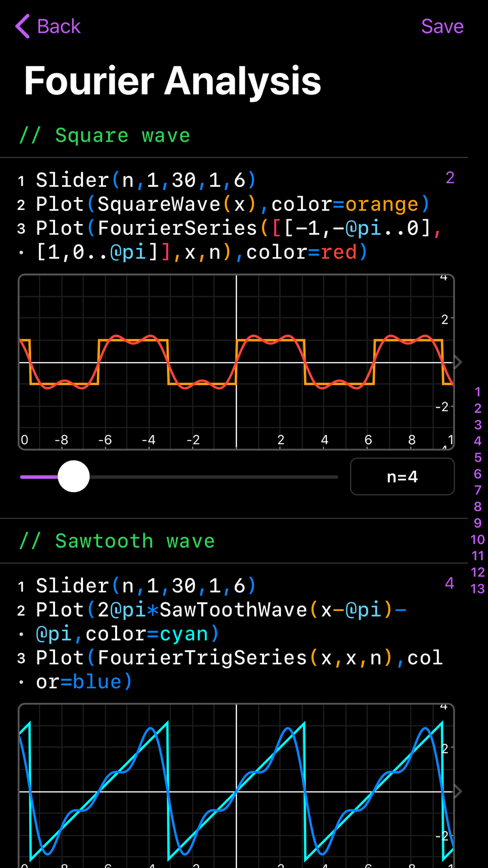Expand the sawtooth plot side arrow
488x868 pixels.
[458, 791]
